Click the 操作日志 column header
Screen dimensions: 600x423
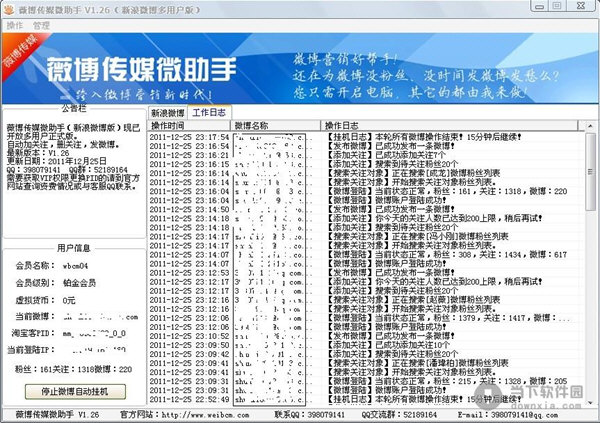point(449,126)
